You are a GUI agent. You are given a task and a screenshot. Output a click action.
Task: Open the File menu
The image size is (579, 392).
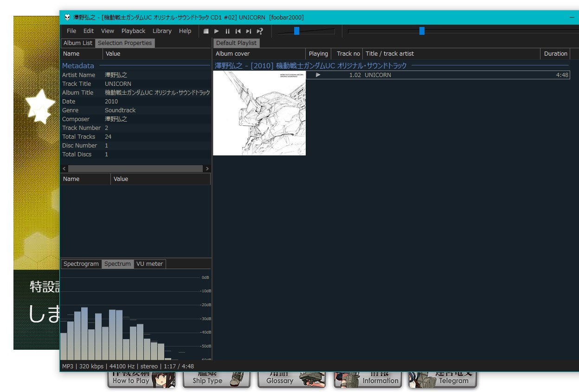click(71, 31)
